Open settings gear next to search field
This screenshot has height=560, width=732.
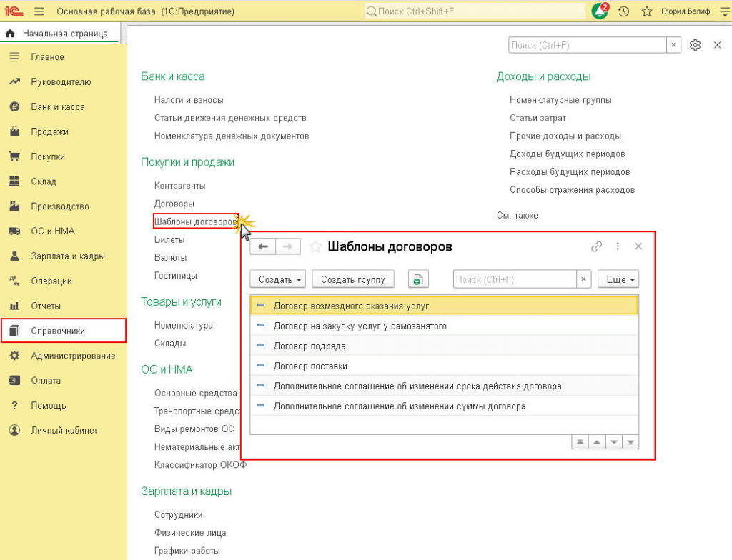(695, 45)
